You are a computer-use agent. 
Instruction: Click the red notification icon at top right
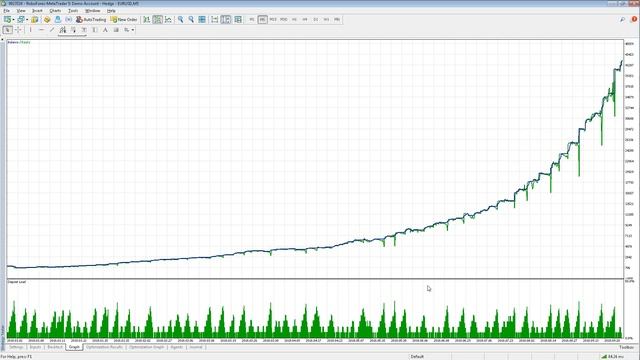(634, 19)
